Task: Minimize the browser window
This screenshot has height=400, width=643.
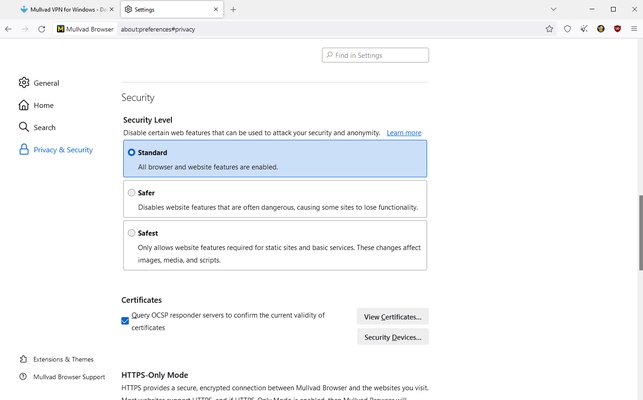Action: click(x=592, y=9)
